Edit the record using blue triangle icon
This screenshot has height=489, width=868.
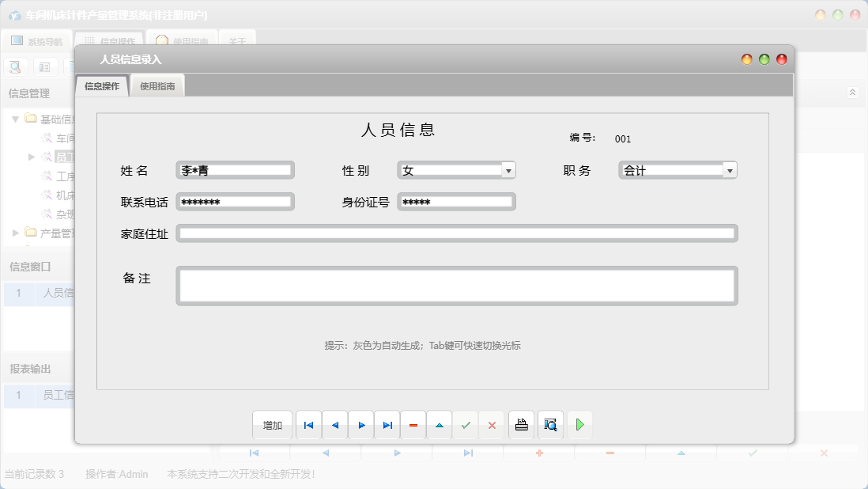coord(440,425)
